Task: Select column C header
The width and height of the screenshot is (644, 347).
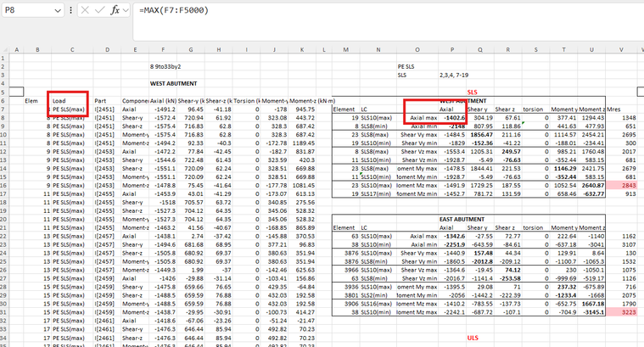Action: [x=72, y=50]
